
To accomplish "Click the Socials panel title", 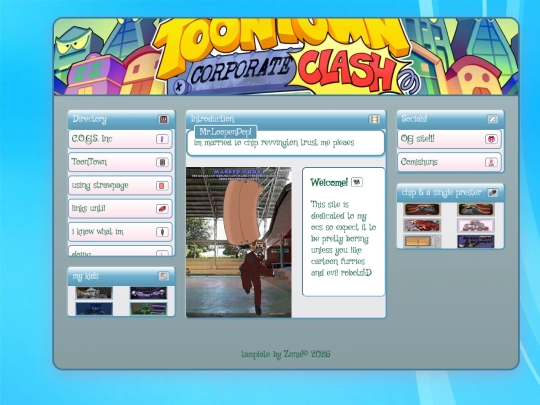I will (x=414, y=119).
